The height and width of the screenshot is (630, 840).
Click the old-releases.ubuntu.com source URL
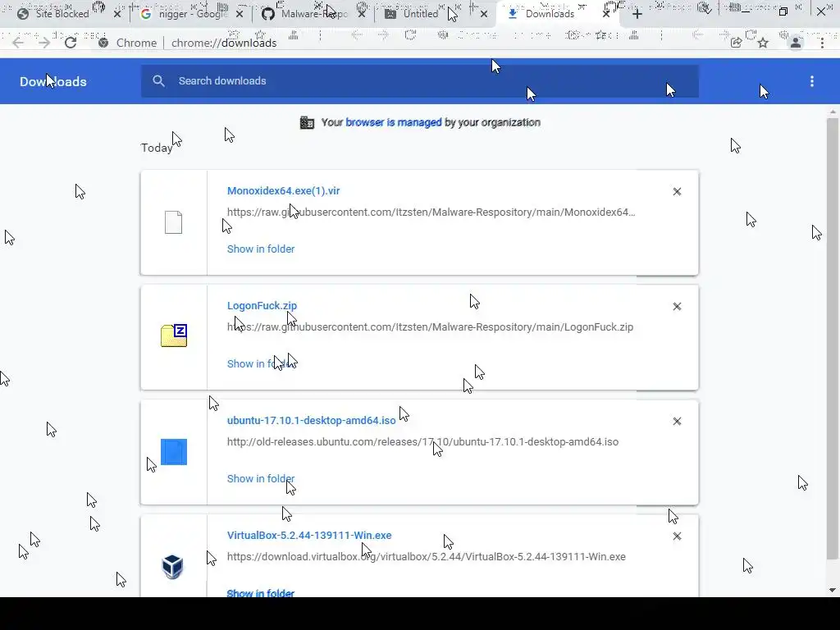pyautogui.click(x=422, y=442)
